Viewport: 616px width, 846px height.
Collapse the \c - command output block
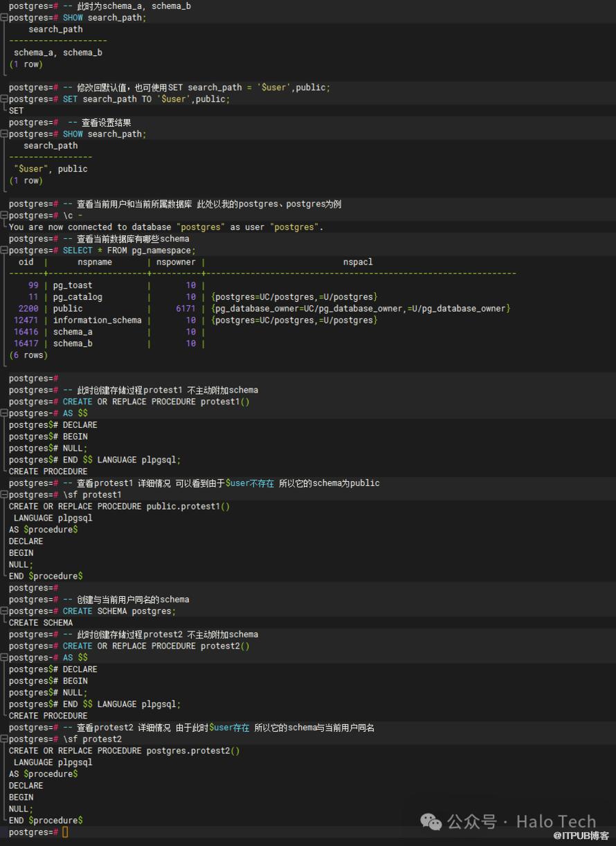point(3,216)
